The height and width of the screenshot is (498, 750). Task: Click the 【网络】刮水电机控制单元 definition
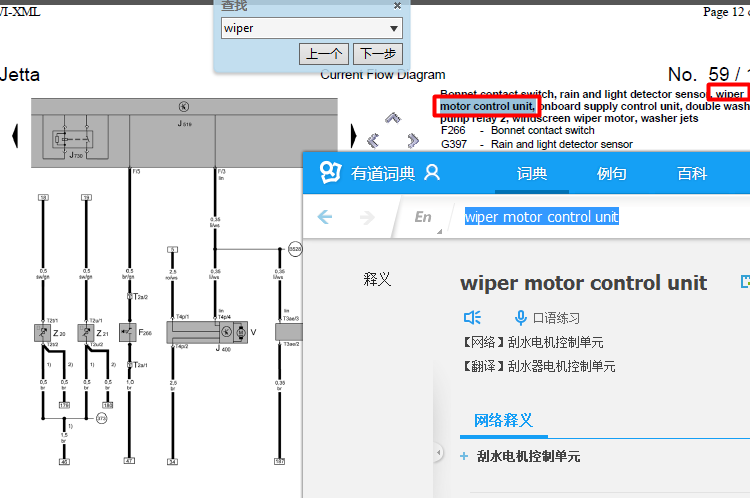click(531, 342)
